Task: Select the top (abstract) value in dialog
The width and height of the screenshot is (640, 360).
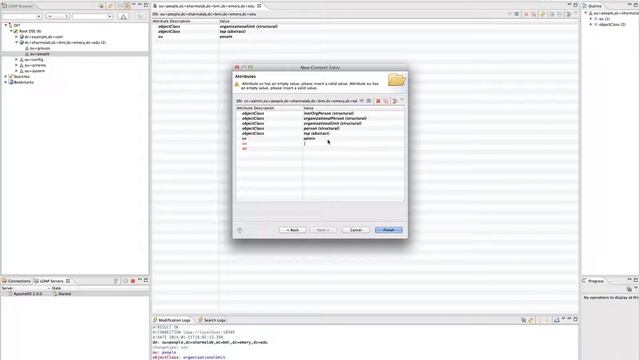Action: (x=316, y=133)
